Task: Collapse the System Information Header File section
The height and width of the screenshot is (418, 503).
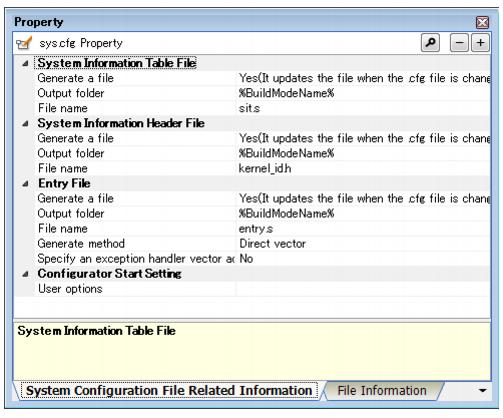Action: 25,124
